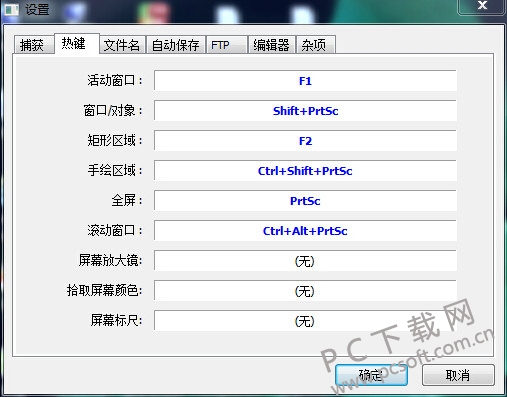
Task: Focus the 全屏 hotkey field showing PrtSc
Action: pyautogui.click(x=305, y=201)
